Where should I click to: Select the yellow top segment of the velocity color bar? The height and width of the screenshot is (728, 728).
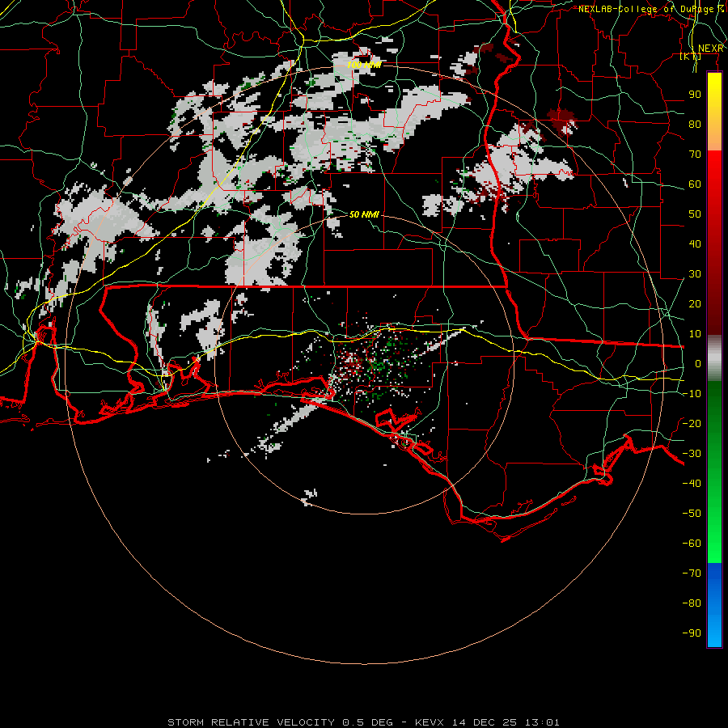(x=714, y=112)
